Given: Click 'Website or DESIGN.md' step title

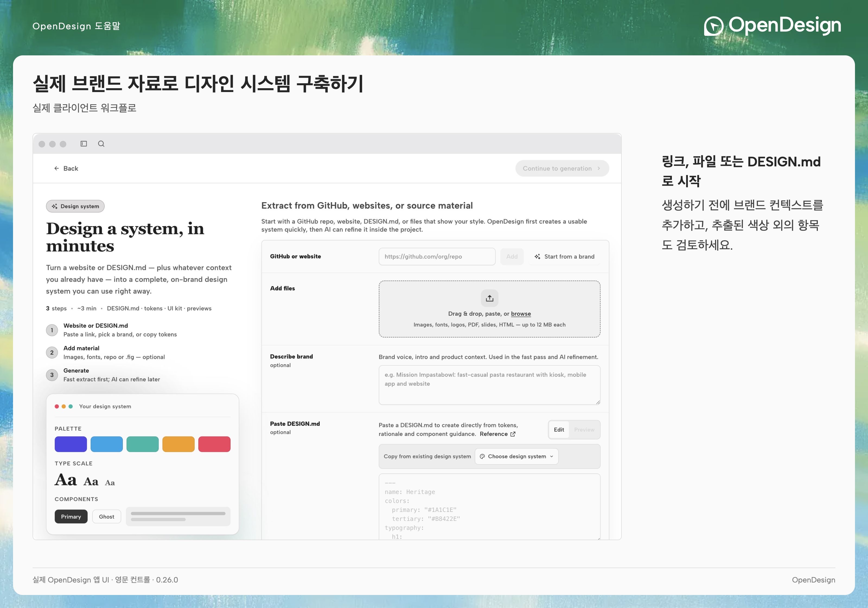Looking at the screenshot, I should click(x=96, y=326).
